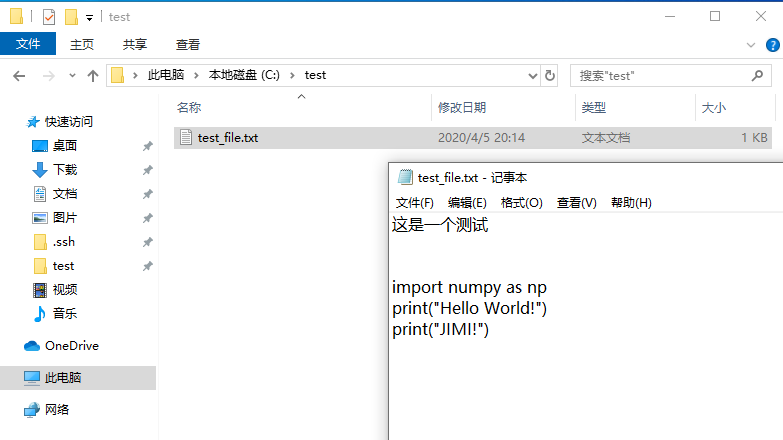Click the magnifier search icon

tap(757, 76)
